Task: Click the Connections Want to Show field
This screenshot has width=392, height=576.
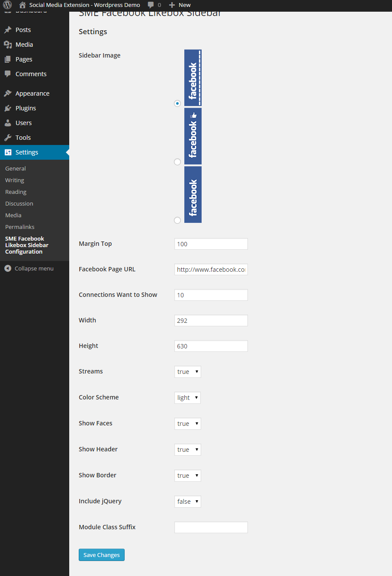Action: (x=211, y=295)
